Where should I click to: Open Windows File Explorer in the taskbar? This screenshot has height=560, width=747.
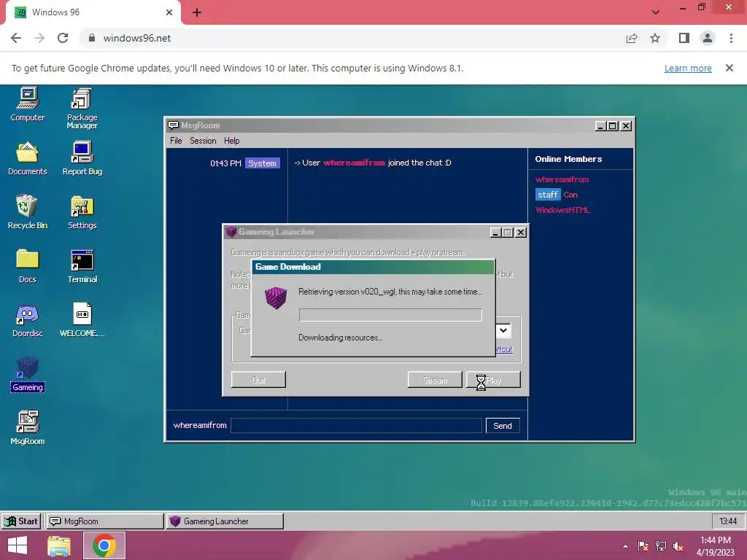[59, 545]
